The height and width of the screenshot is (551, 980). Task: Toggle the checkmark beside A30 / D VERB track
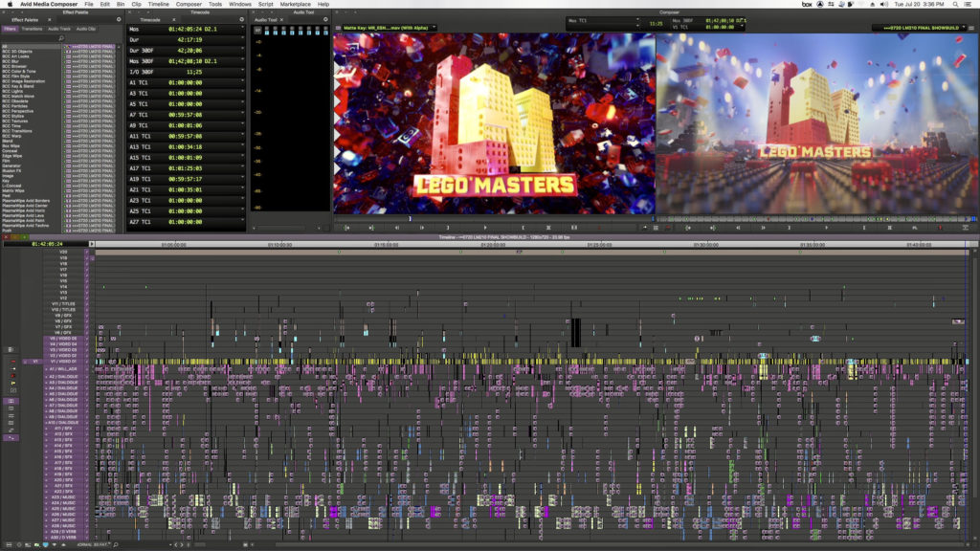click(86, 538)
